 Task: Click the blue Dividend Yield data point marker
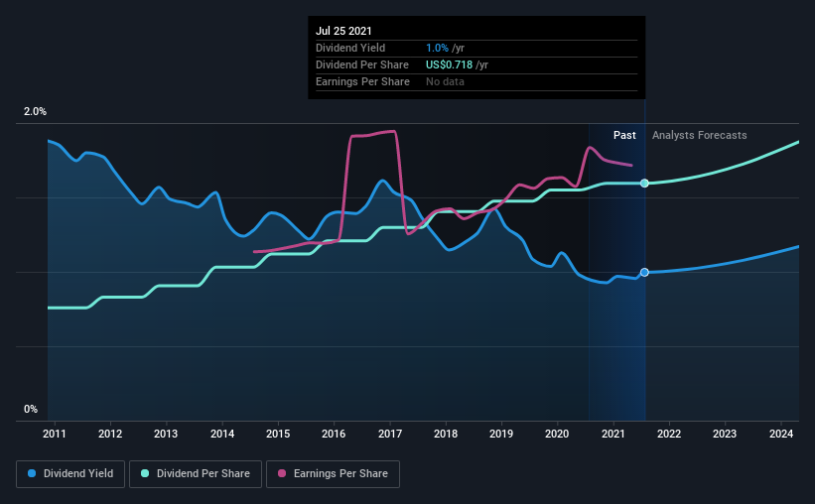[x=645, y=272]
